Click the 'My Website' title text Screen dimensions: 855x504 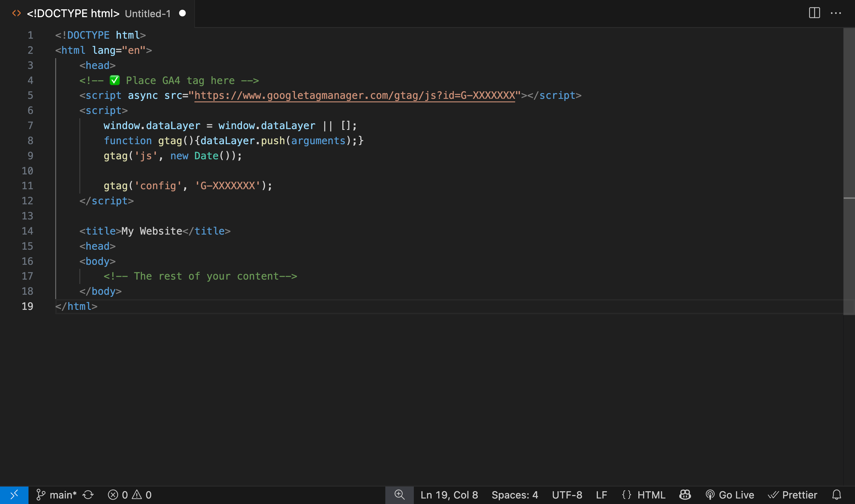152,231
